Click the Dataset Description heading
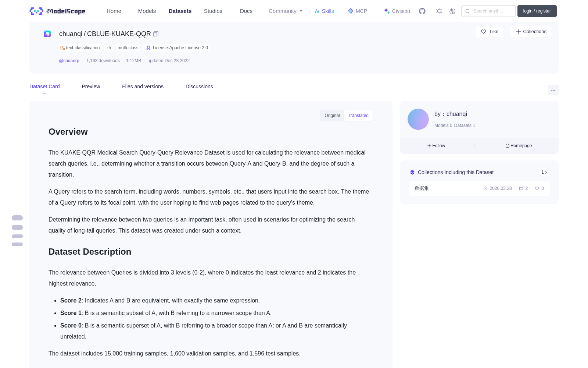The width and height of the screenshot is (588, 368). pos(90,252)
